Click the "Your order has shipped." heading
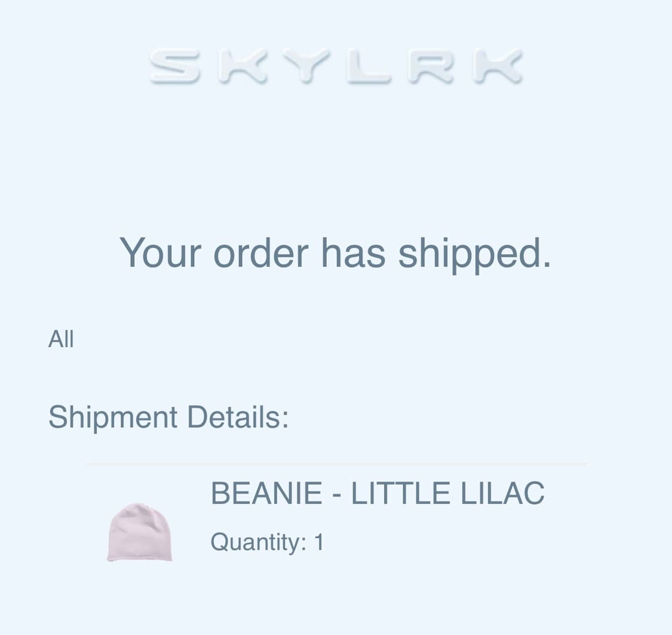Image resolution: width=672 pixels, height=635 pixels. point(335,252)
